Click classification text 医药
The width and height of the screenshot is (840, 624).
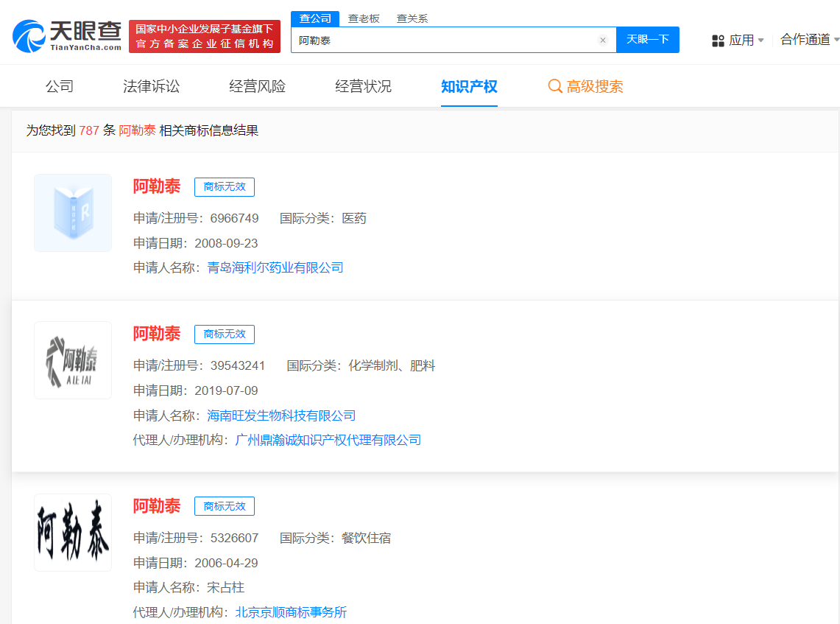[x=354, y=218]
